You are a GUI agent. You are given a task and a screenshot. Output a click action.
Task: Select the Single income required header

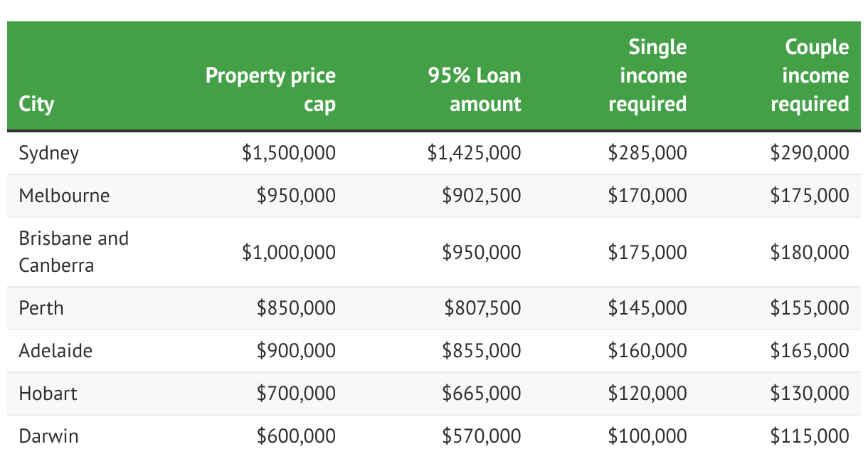[x=647, y=75]
